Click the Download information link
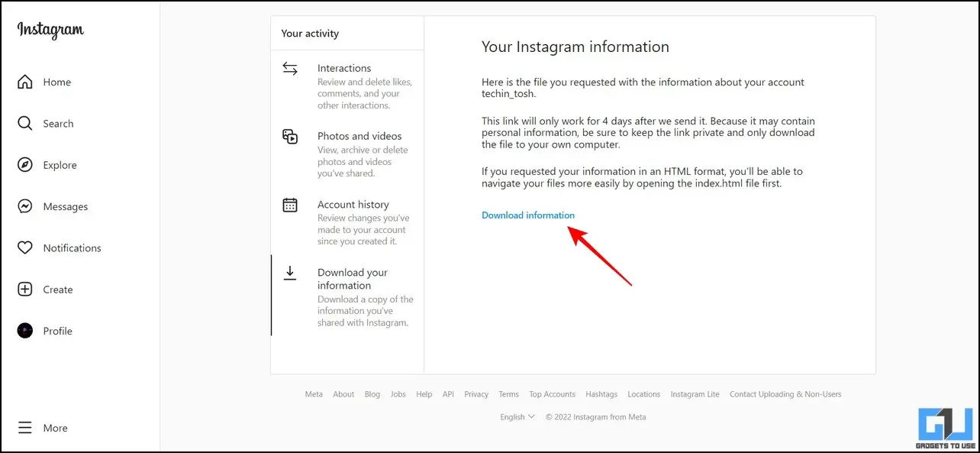Viewport: 980px width, 453px height. click(x=528, y=215)
